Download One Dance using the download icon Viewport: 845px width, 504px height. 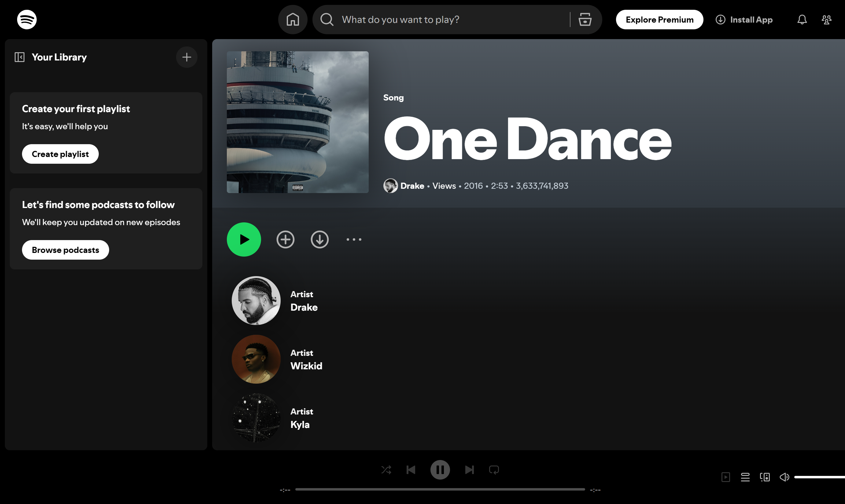pyautogui.click(x=319, y=239)
